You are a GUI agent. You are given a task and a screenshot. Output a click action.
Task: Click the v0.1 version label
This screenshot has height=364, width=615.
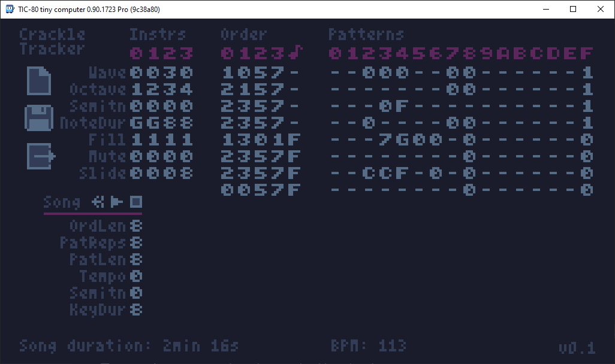click(x=577, y=348)
